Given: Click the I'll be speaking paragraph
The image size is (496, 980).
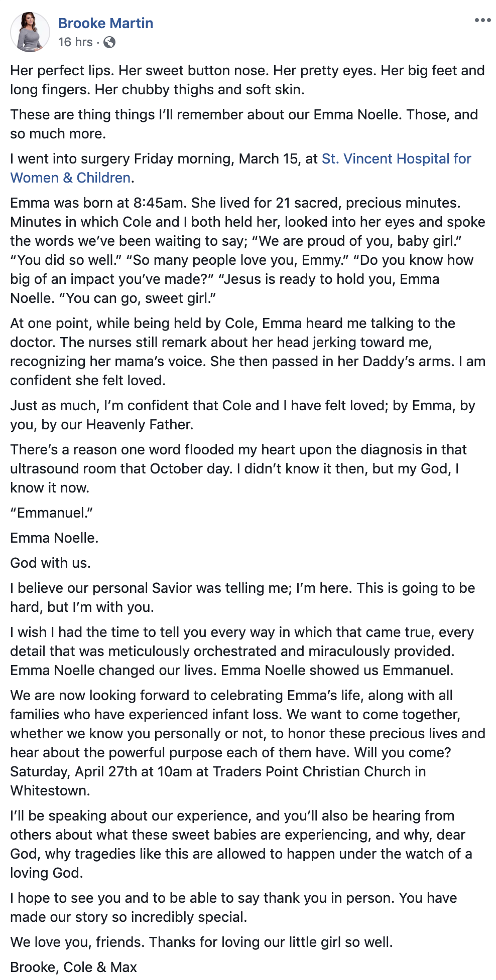Looking at the screenshot, I should pyautogui.click(x=241, y=845).
